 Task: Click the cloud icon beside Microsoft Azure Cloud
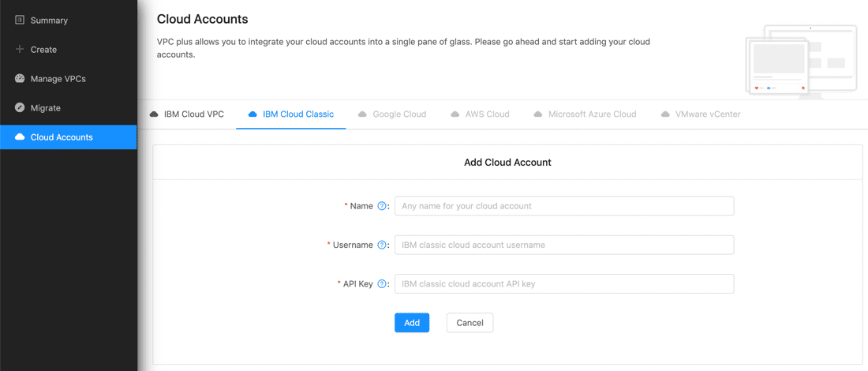(x=538, y=114)
